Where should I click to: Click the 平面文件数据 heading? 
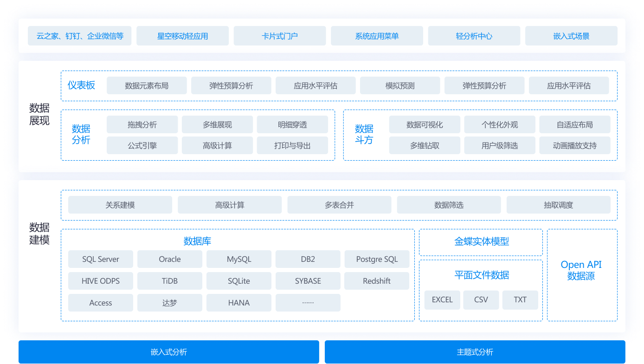coord(482,275)
